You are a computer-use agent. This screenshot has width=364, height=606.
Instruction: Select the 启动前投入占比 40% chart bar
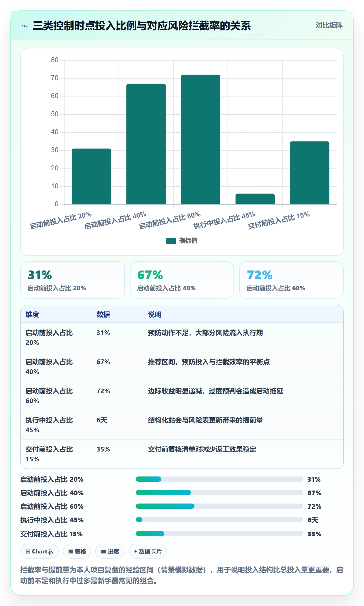pos(146,144)
